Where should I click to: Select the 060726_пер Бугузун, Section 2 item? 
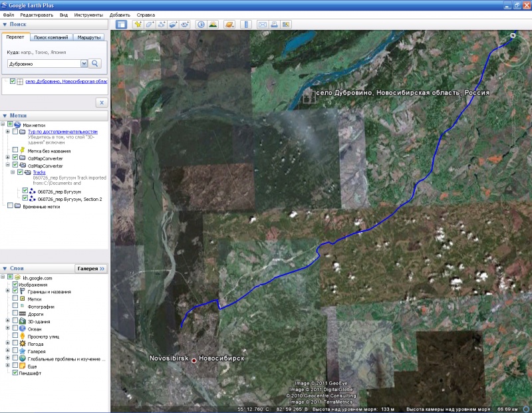pos(70,200)
